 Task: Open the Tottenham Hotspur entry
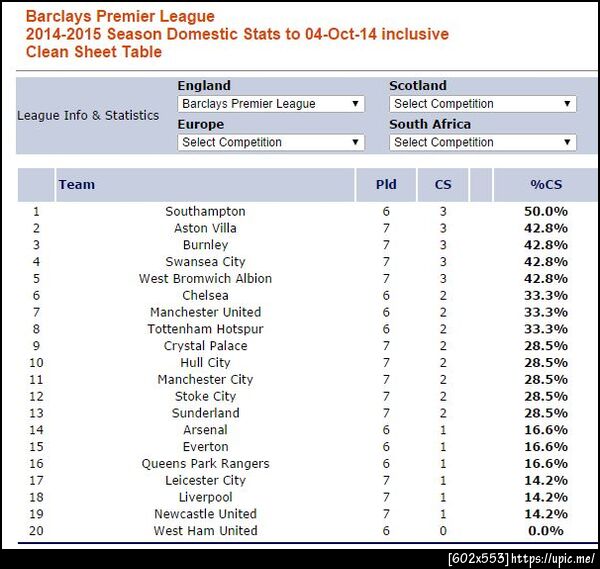[205, 329]
